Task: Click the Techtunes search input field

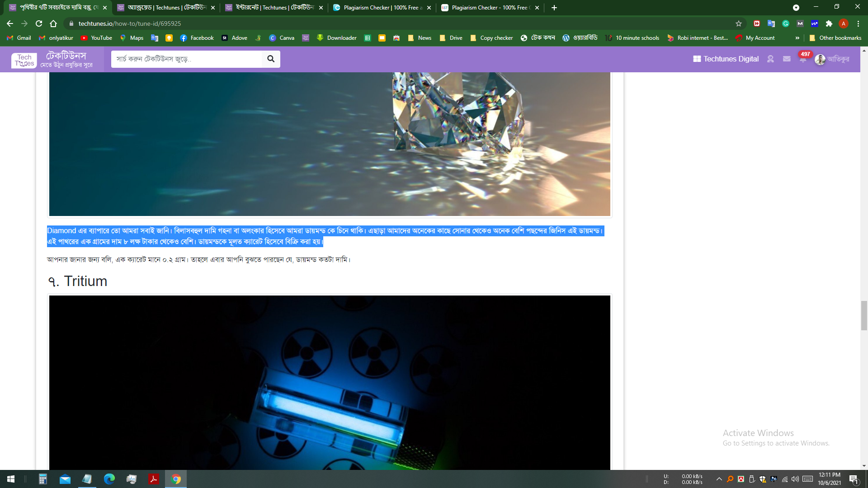Action: point(186,59)
